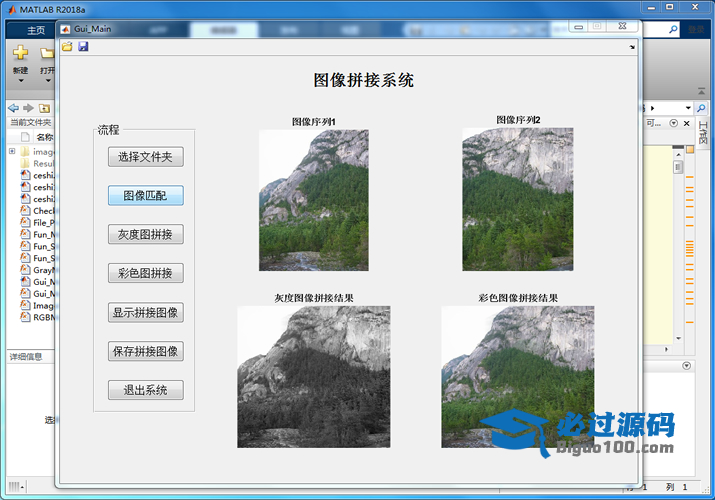The image size is (715, 500).
Task: Select the 图像序列2 mountain image
Action: pyautogui.click(x=518, y=199)
